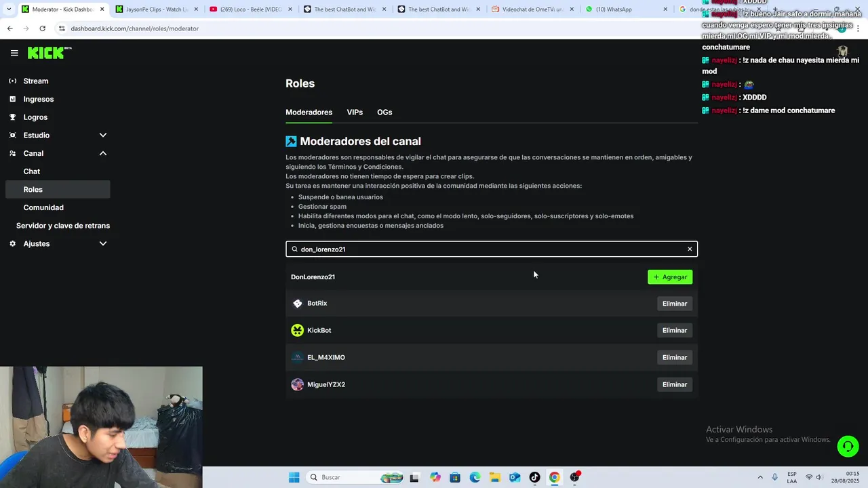Remove BotRix from moderators
Image resolution: width=868 pixels, height=488 pixels.
[x=675, y=304]
